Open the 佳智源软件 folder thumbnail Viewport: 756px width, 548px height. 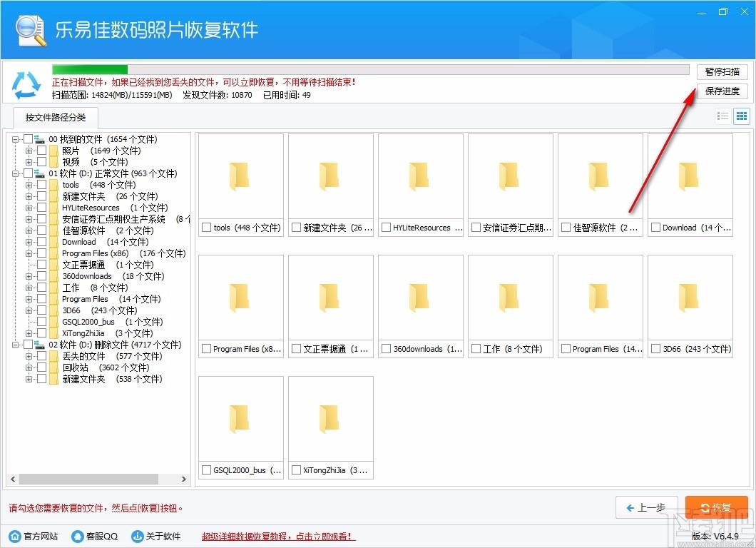(x=601, y=176)
